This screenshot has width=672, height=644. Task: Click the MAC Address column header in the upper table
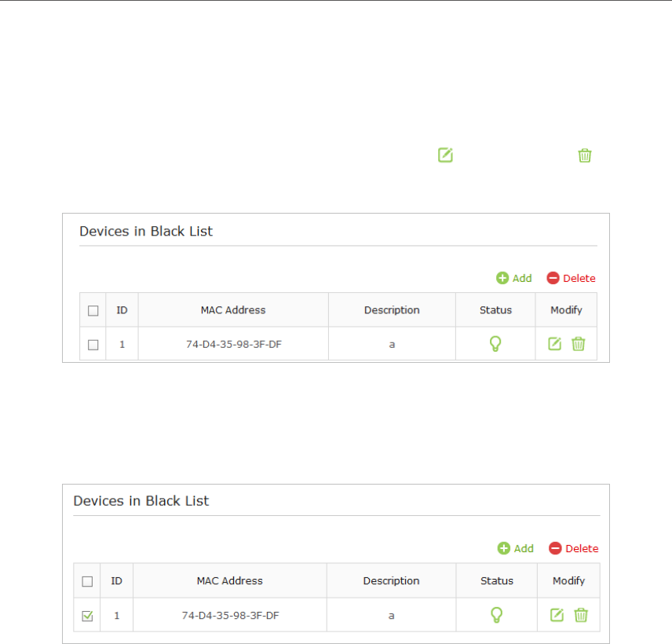[233, 310]
